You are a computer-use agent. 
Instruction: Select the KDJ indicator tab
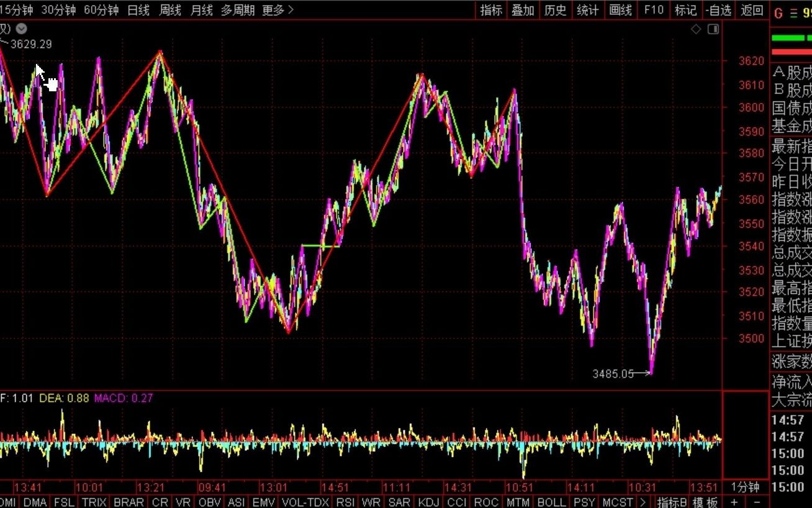(429, 502)
